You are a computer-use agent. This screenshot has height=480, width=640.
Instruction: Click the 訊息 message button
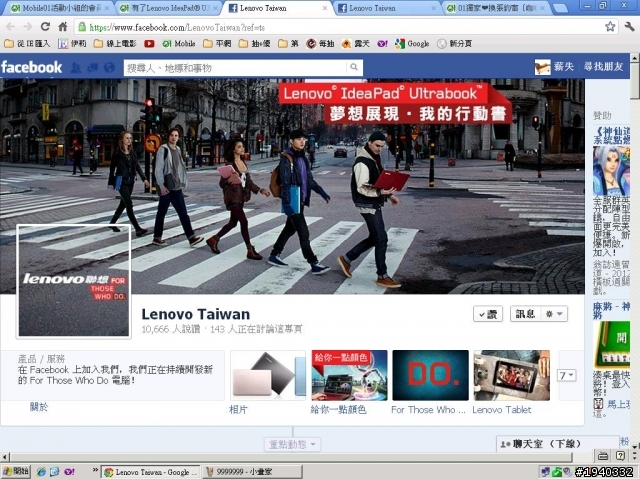[x=525, y=314]
